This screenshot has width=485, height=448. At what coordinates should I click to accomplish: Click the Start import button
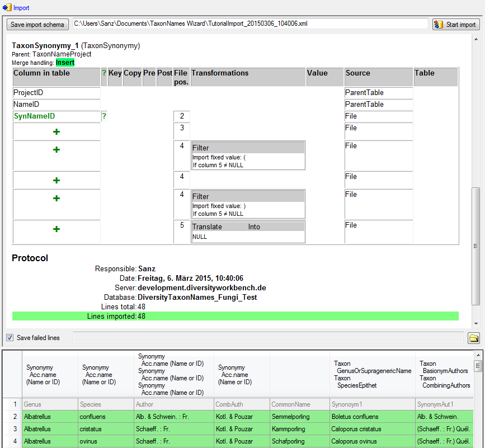(x=456, y=25)
